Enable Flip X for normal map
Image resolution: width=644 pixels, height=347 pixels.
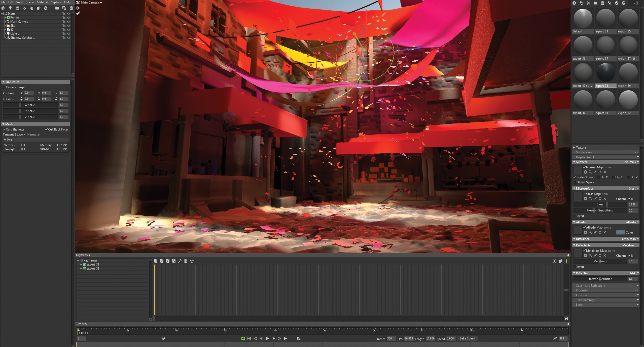click(x=599, y=177)
